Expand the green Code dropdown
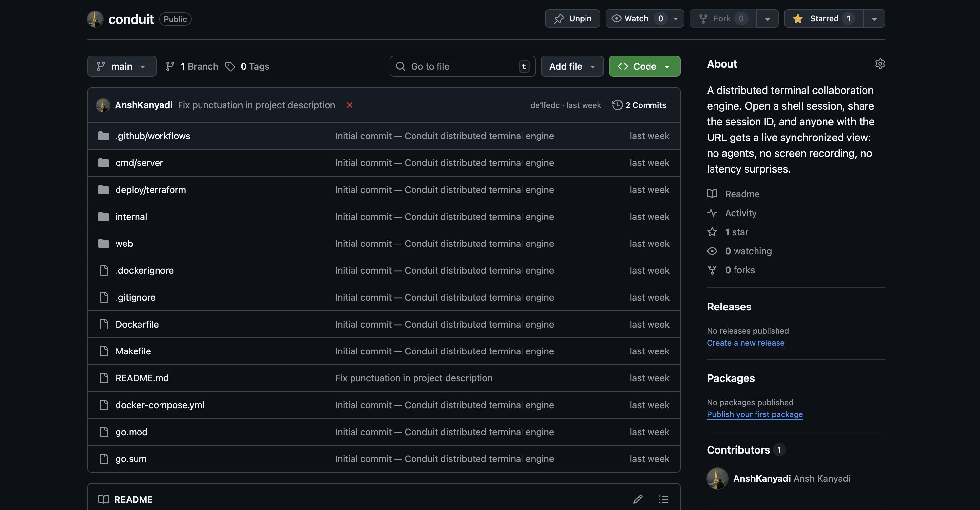The width and height of the screenshot is (980, 510). click(x=644, y=67)
